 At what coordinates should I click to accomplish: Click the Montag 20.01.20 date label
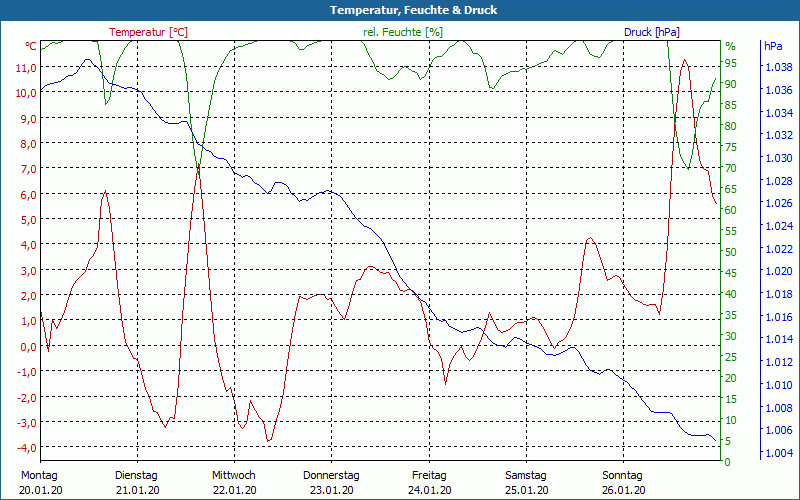pyautogui.click(x=39, y=482)
